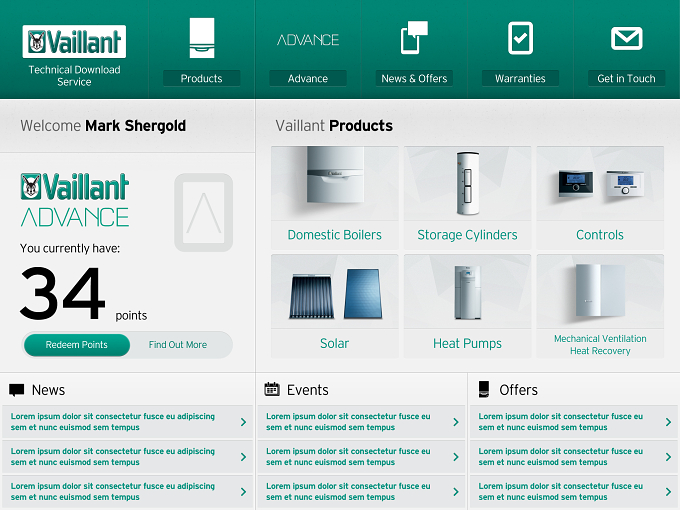Click the Events calendar icon
Viewport: 680px width, 510px height.
click(272, 389)
